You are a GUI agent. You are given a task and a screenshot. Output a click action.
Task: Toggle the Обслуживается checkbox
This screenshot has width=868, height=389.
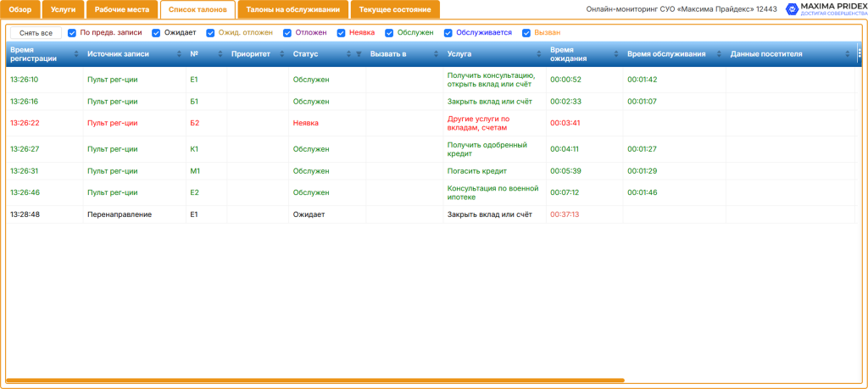pyautogui.click(x=448, y=33)
